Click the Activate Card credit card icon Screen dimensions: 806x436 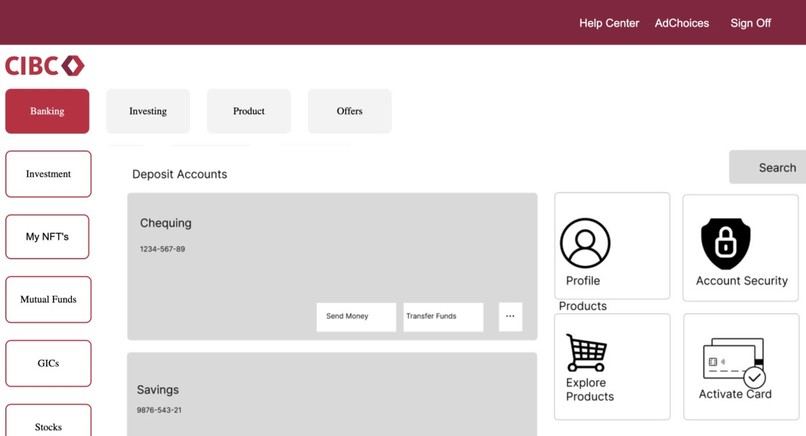[734, 362]
